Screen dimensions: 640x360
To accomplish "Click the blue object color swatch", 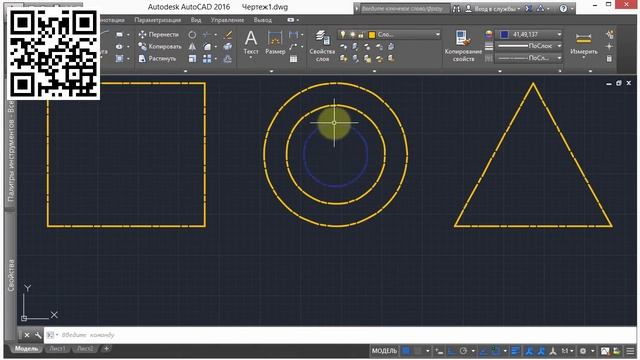I will click(x=504, y=35).
